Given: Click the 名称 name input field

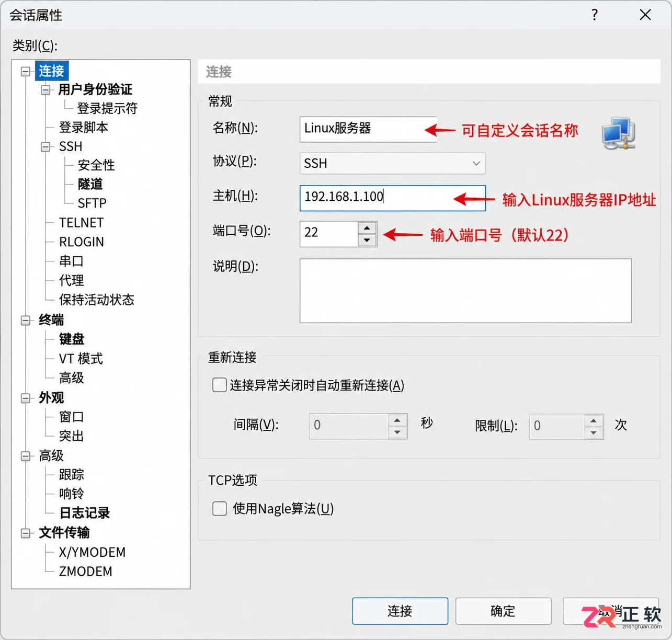Looking at the screenshot, I should click(x=368, y=129).
